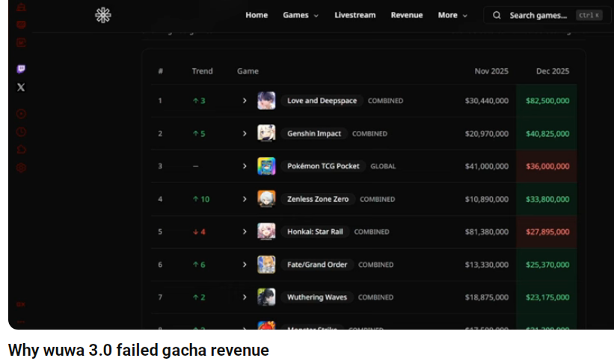Click the Search games input field
Screen dimensions: 614x364
click(538, 15)
